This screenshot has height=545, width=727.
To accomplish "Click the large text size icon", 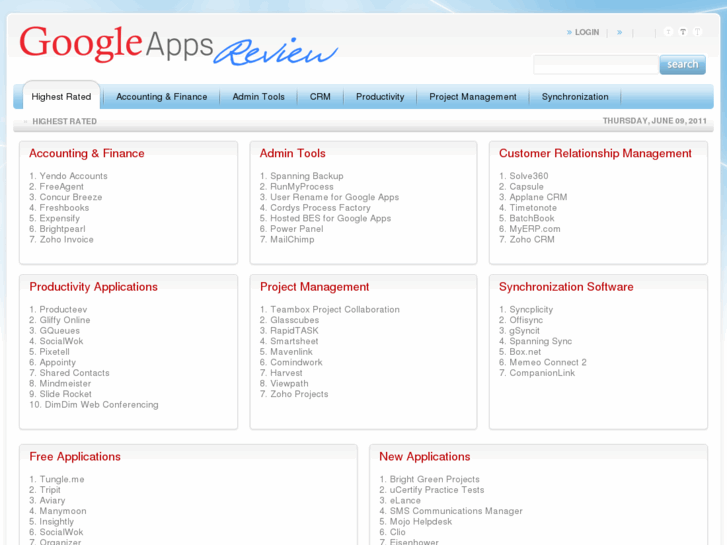I will [697, 32].
